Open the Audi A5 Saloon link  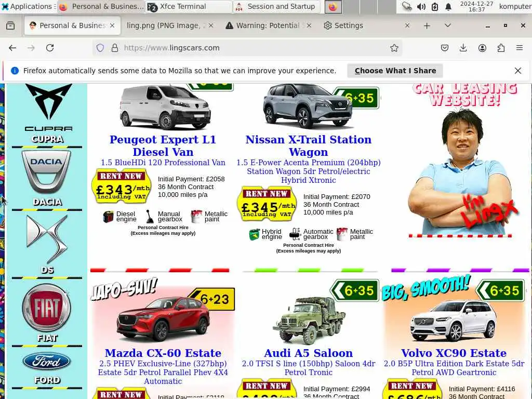pos(309,353)
